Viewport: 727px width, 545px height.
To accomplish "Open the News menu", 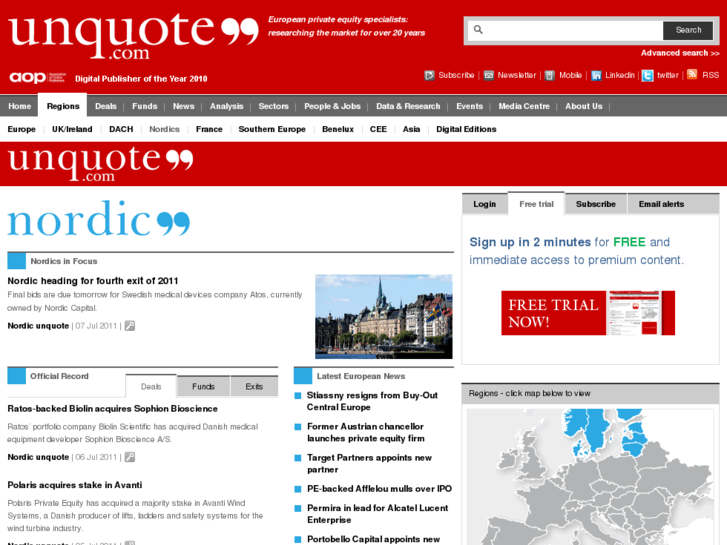I will point(184,106).
